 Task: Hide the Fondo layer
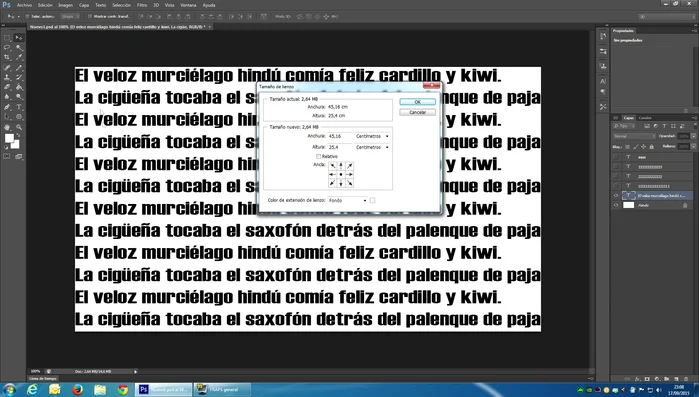[616, 205]
